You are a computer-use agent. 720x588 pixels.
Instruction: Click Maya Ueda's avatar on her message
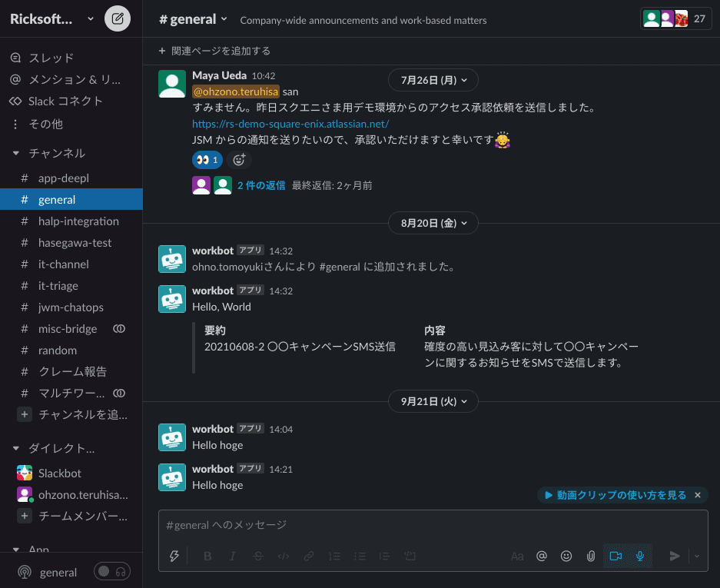pos(172,84)
